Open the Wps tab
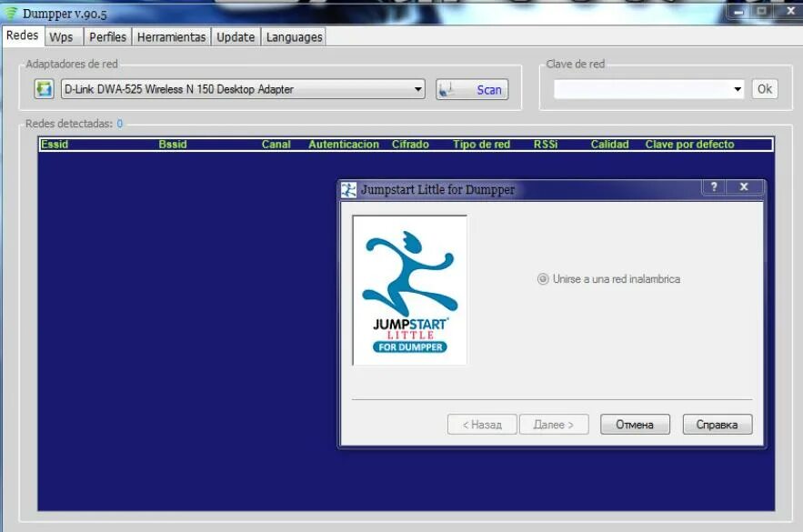 coord(62,37)
